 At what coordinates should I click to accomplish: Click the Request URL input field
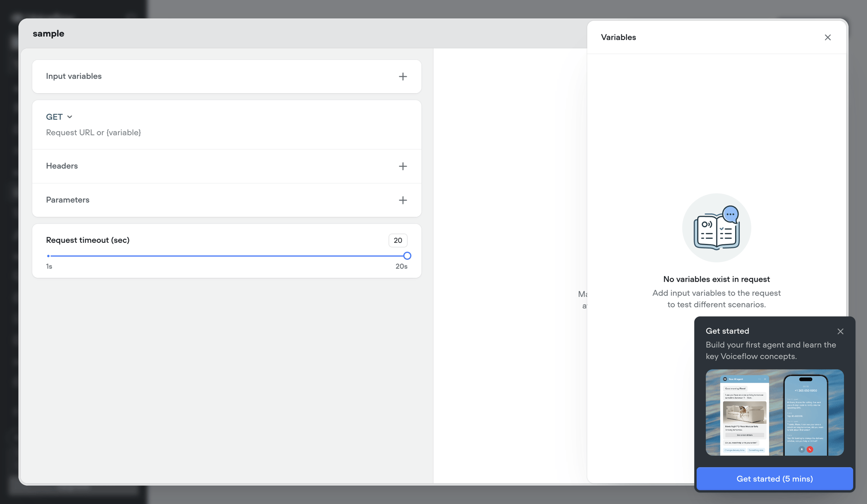(227, 133)
